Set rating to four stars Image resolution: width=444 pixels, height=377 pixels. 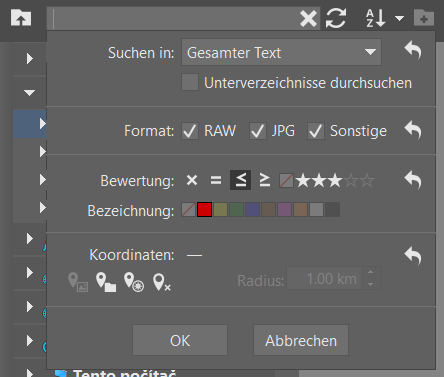click(x=351, y=180)
